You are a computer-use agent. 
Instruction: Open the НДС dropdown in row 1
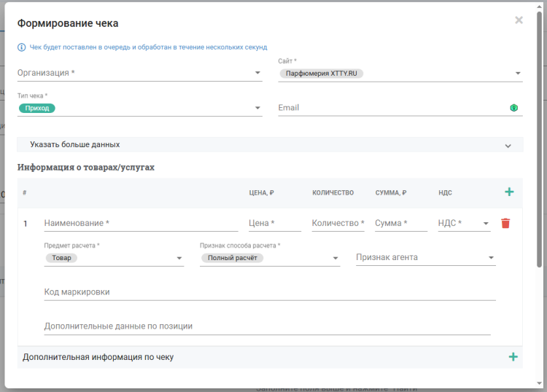486,224
